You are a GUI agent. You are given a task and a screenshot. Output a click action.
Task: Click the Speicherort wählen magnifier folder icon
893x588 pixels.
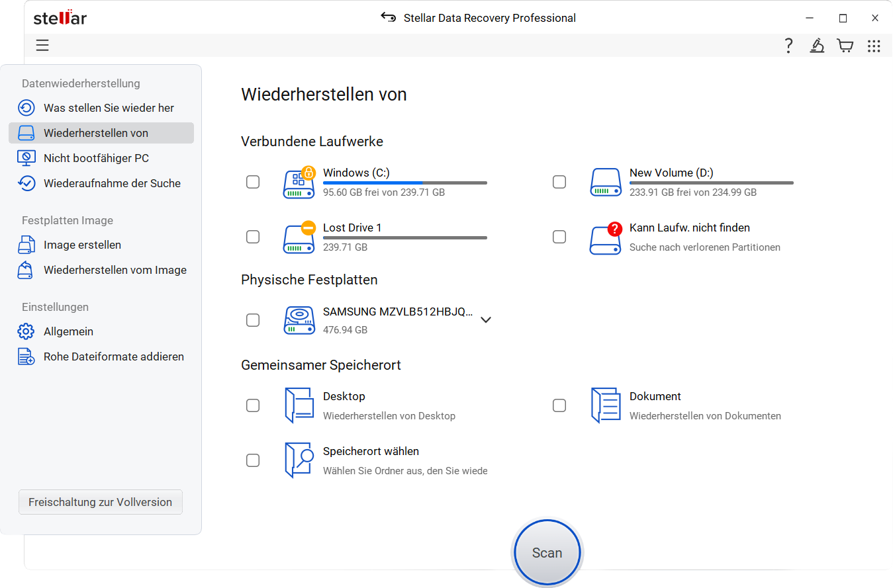[299, 460]
